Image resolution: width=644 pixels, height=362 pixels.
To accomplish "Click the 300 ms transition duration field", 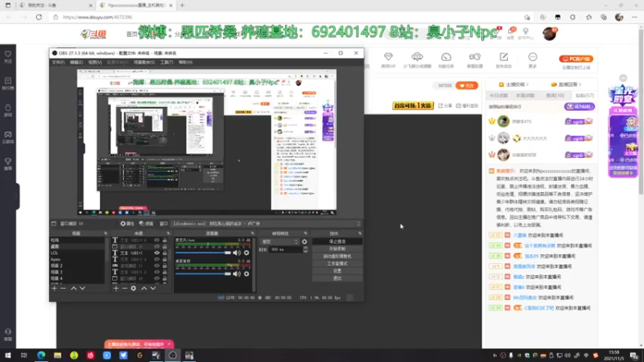I will click(286, 249).
